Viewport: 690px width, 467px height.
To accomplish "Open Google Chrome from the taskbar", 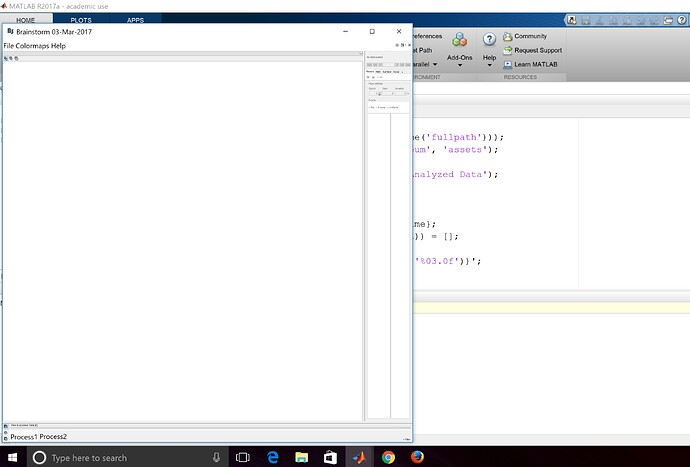I will (x=388, y=457).
